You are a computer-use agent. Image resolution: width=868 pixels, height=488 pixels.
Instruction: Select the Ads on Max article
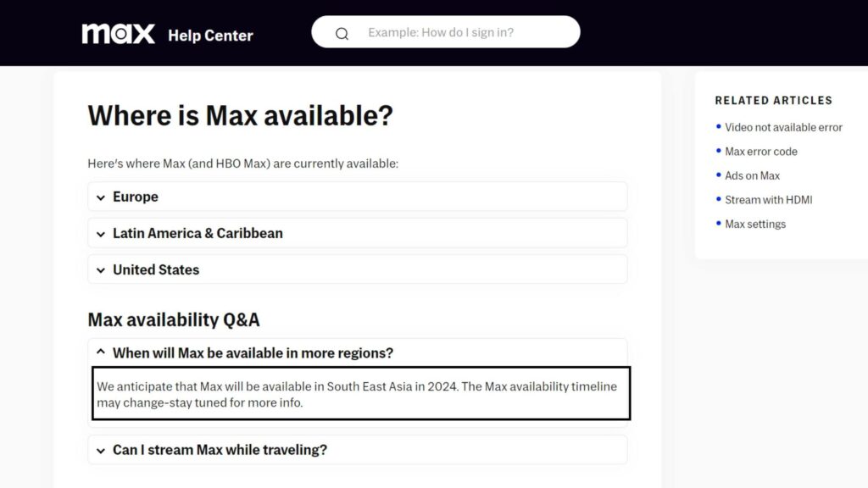(x=751, y=175)
